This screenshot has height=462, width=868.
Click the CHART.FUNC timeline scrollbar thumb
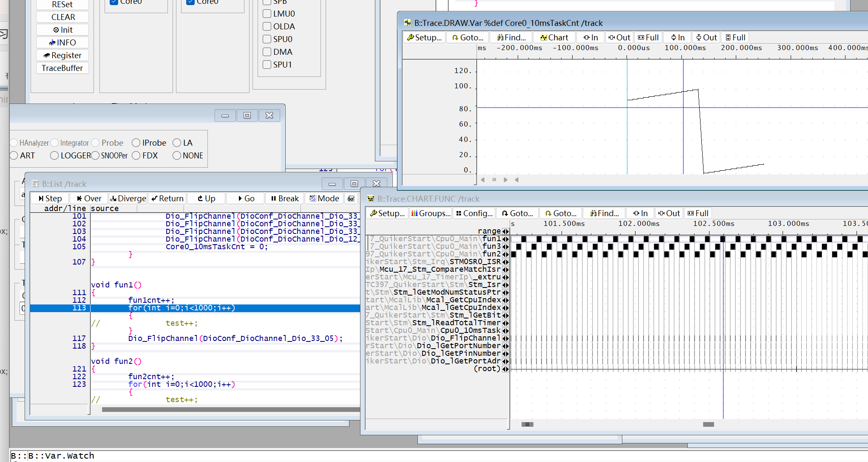point(708,424)
